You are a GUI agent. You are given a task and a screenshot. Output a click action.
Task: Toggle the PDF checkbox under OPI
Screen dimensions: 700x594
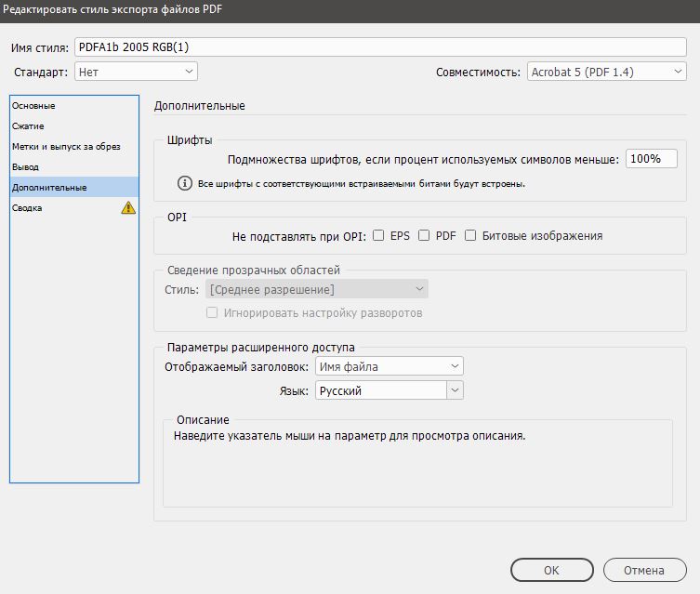pos(424,235)
